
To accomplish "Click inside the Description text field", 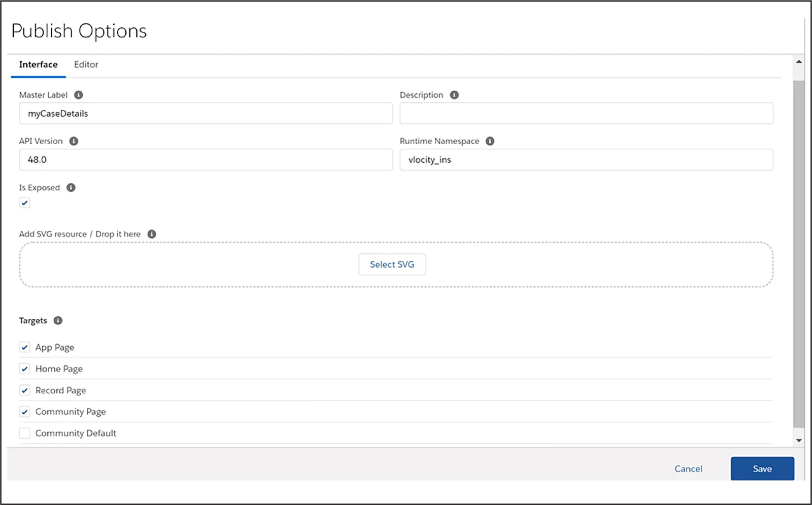I will click(x=586, y=113).
